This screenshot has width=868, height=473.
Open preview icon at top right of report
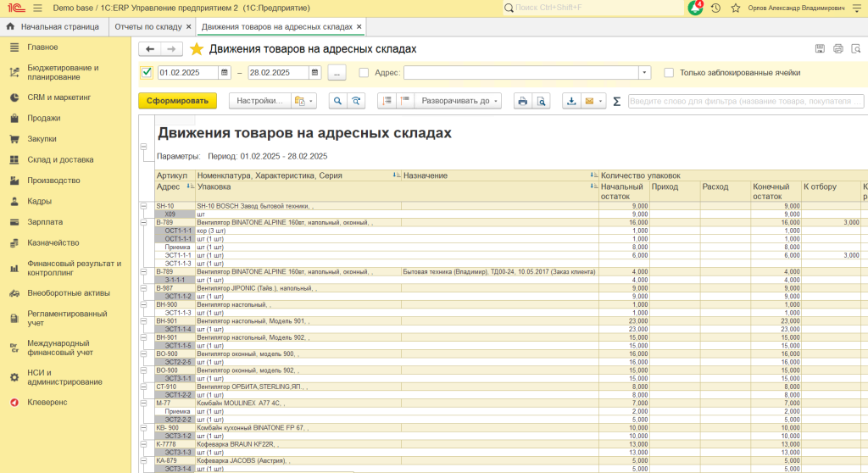[x=856, y=48]
